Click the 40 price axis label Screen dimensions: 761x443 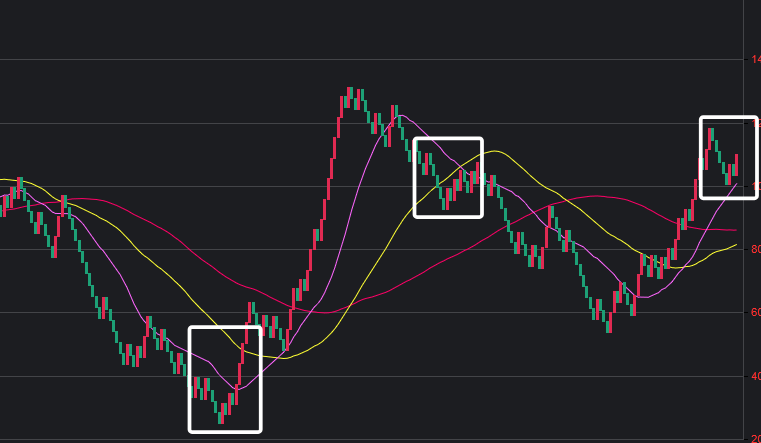tap(755, 377)
